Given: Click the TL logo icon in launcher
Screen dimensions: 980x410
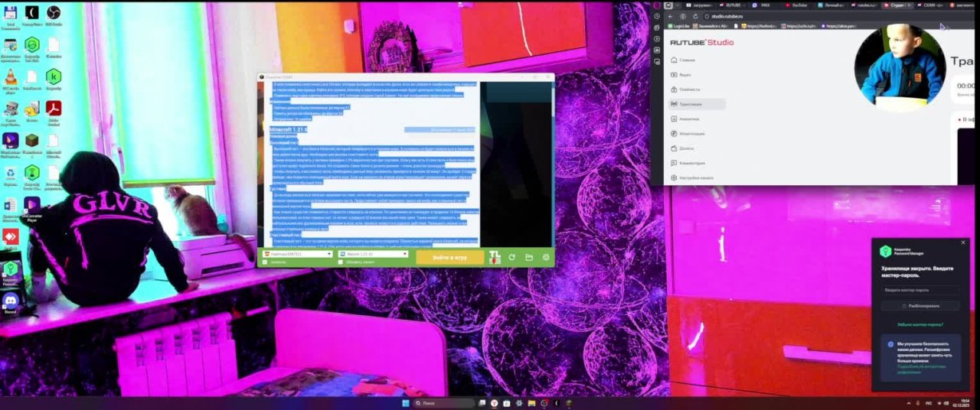Looking at the screenshot, I should (495, 258).
